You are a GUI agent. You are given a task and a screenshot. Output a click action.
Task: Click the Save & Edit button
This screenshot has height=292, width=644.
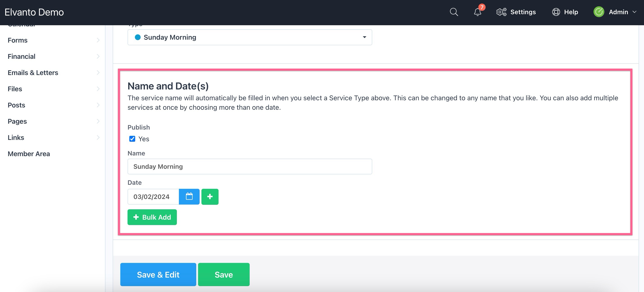158,274
